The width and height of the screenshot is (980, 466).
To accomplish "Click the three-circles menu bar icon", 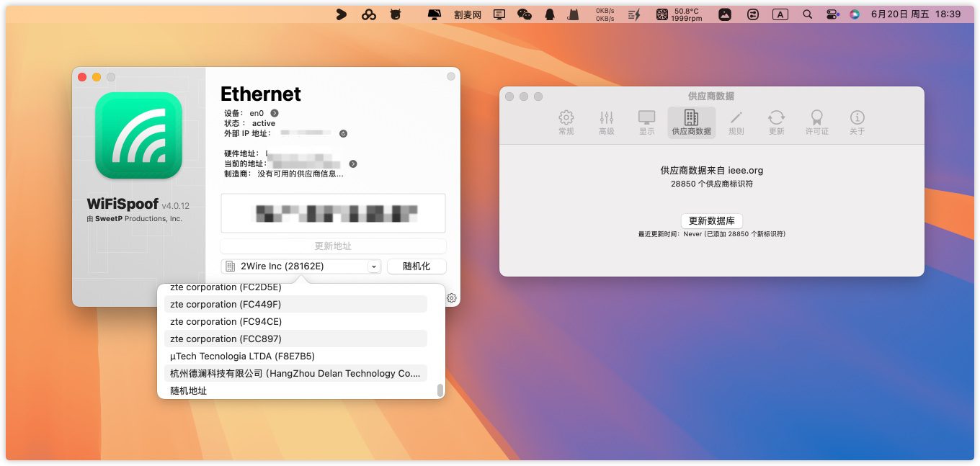I will [369, 14].
